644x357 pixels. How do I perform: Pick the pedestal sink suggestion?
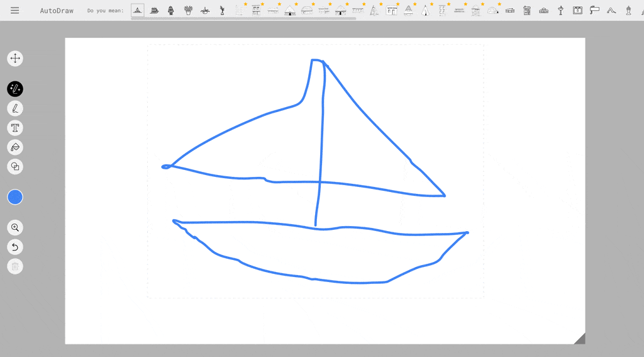pos(560,10)
